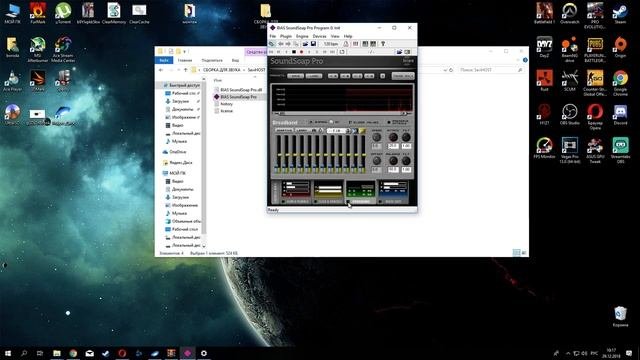Open the Origin desktop icon
Viewport: 640px width, 360px height.
pos(620,47)
